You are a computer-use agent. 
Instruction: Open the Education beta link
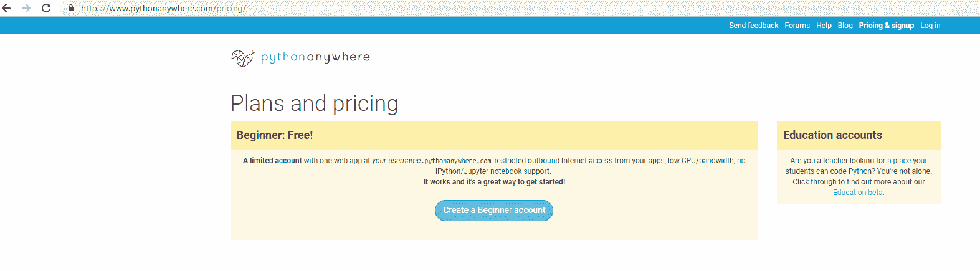tap(857, 193)
